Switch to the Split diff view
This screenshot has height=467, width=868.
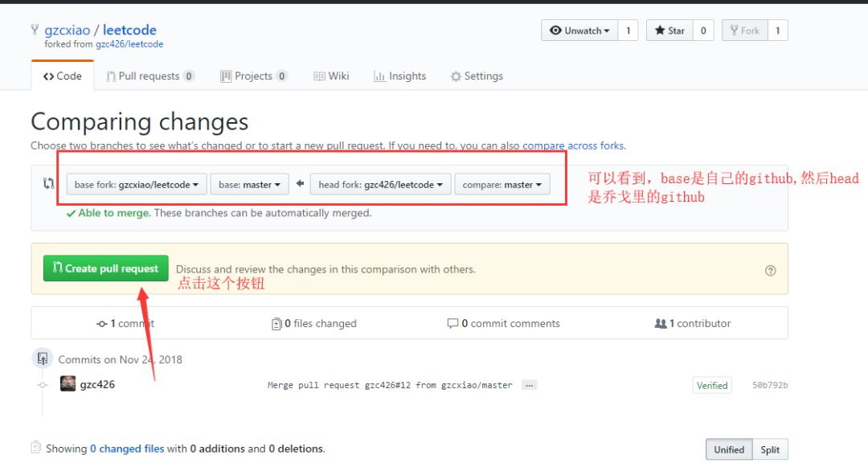click(x=770, y=450)
